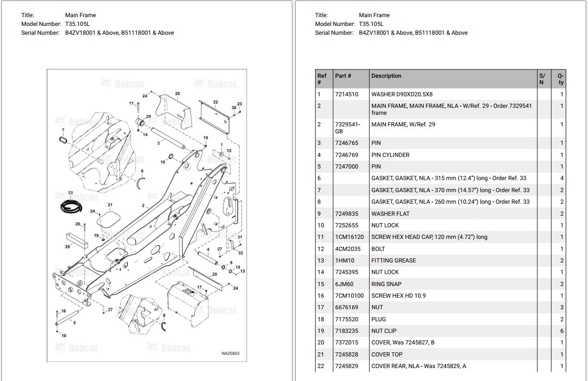
Task: Click part number 7247000
Action: (x=346, y=167)
